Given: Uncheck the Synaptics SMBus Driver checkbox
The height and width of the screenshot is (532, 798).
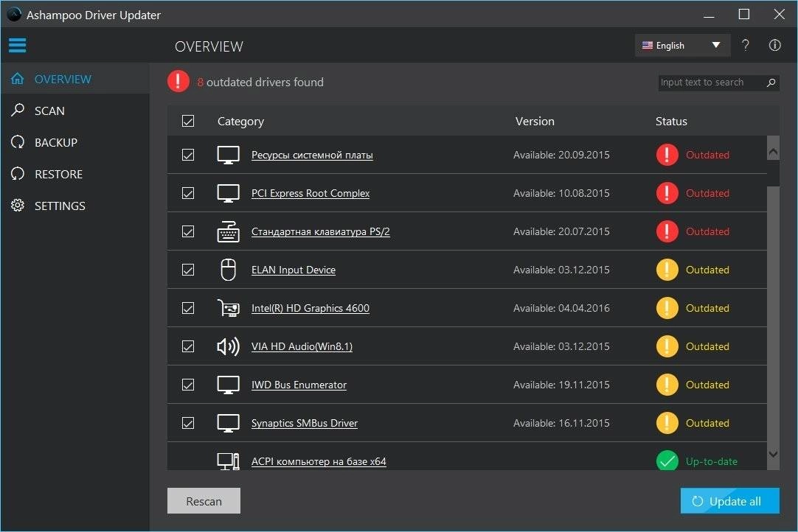Looking at the screenshot, I should pos(188,423).
